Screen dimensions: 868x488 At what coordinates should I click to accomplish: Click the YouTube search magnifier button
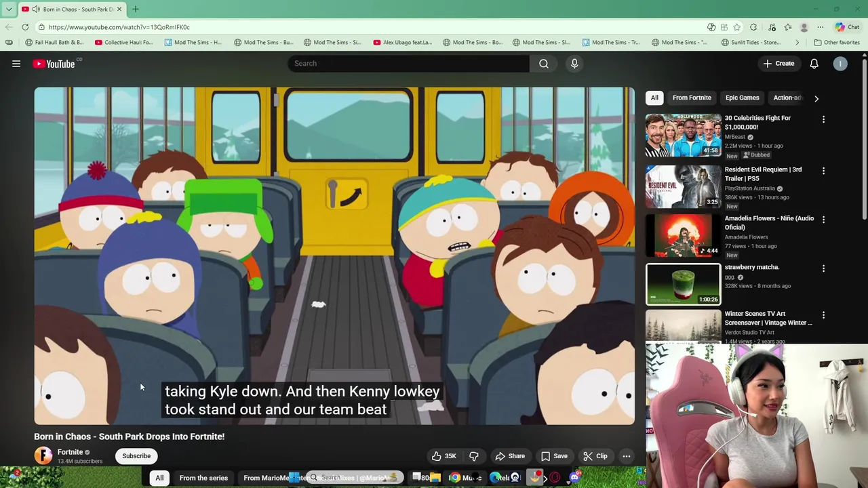[544, 64]
